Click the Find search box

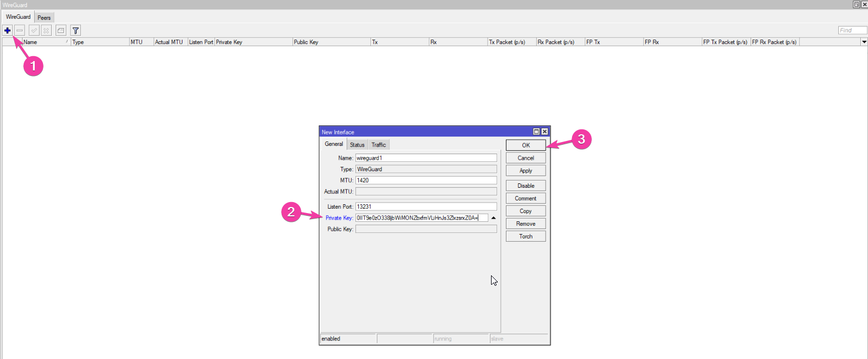(853, 30)
